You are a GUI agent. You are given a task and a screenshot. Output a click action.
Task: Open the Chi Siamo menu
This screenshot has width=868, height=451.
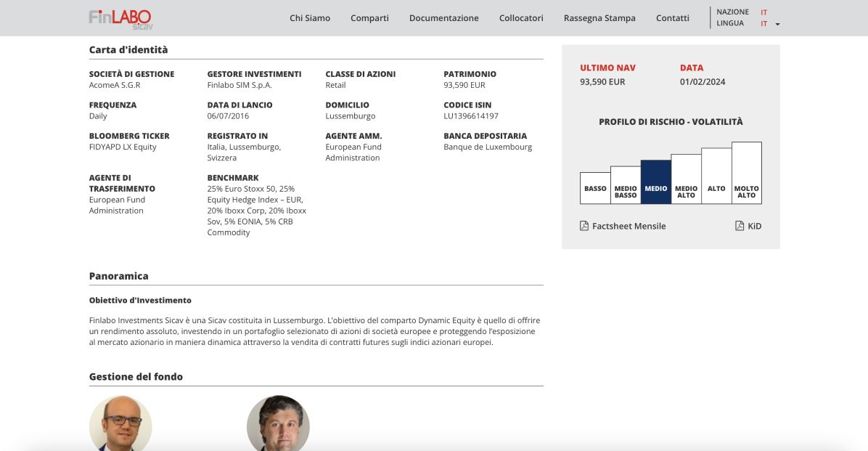point(310,17)
